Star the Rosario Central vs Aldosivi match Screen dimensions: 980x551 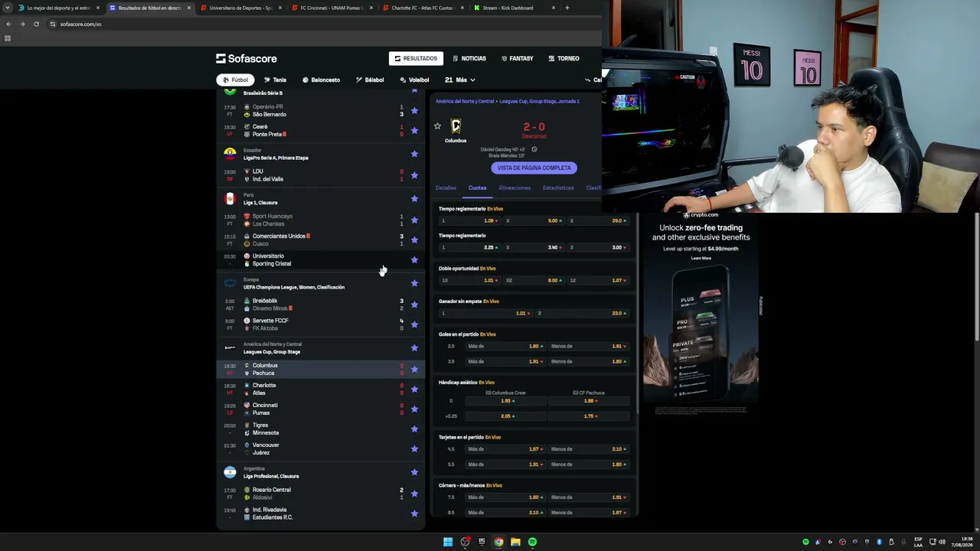[x=414, y=494]
